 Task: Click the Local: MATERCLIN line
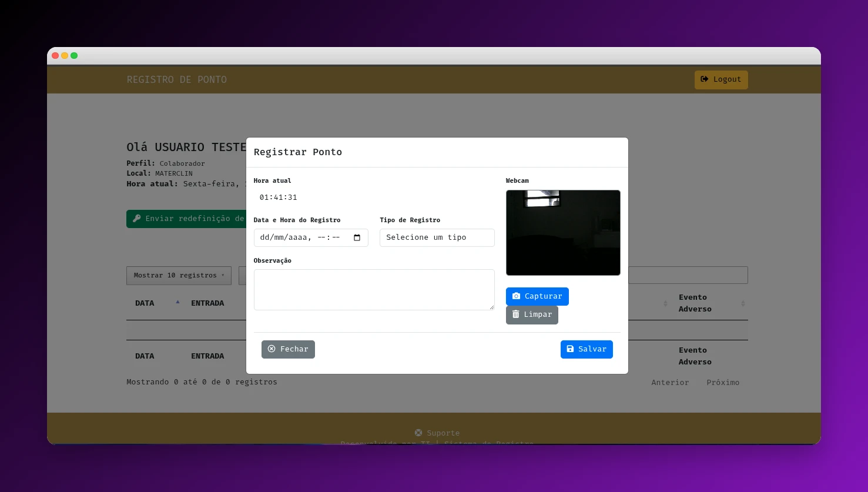click(x=159, y=173)
